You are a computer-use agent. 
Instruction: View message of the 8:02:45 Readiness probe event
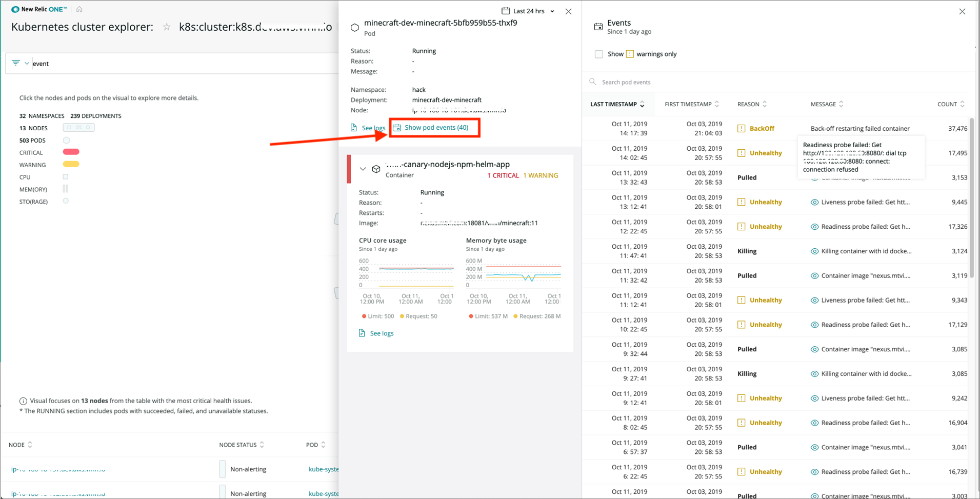(x=814, y=423)
